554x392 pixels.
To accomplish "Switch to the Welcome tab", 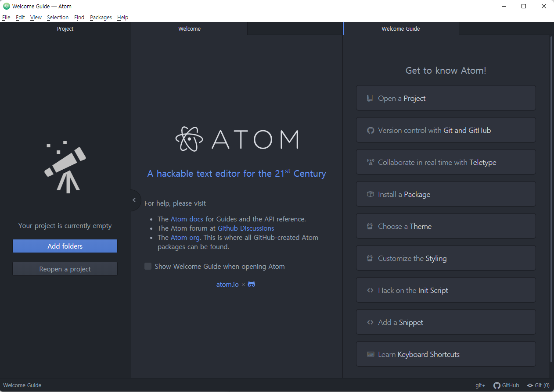I will pos(189,29).
